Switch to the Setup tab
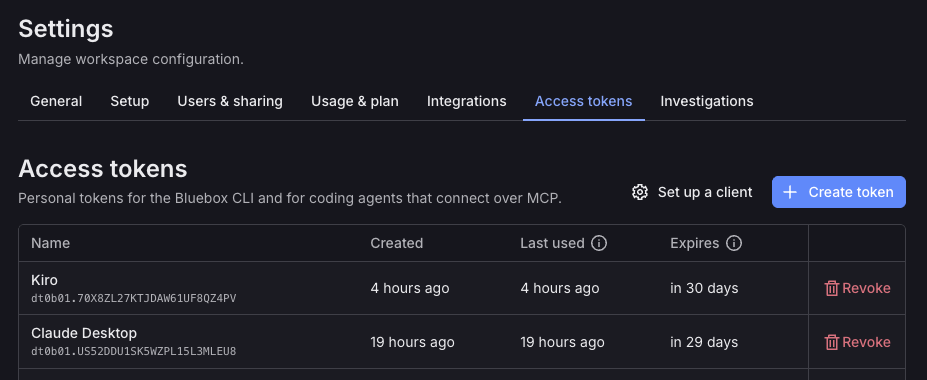 tap(129, 102)
